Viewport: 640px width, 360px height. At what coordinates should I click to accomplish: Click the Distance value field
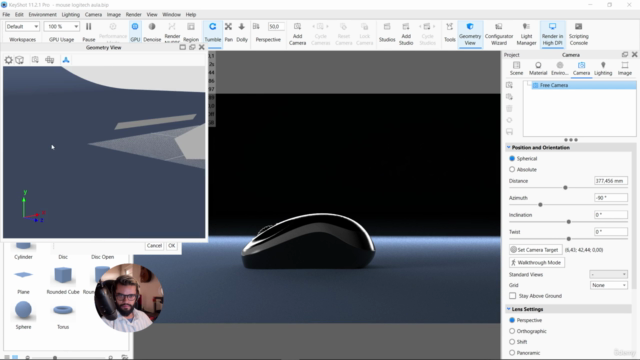[611, 180]
